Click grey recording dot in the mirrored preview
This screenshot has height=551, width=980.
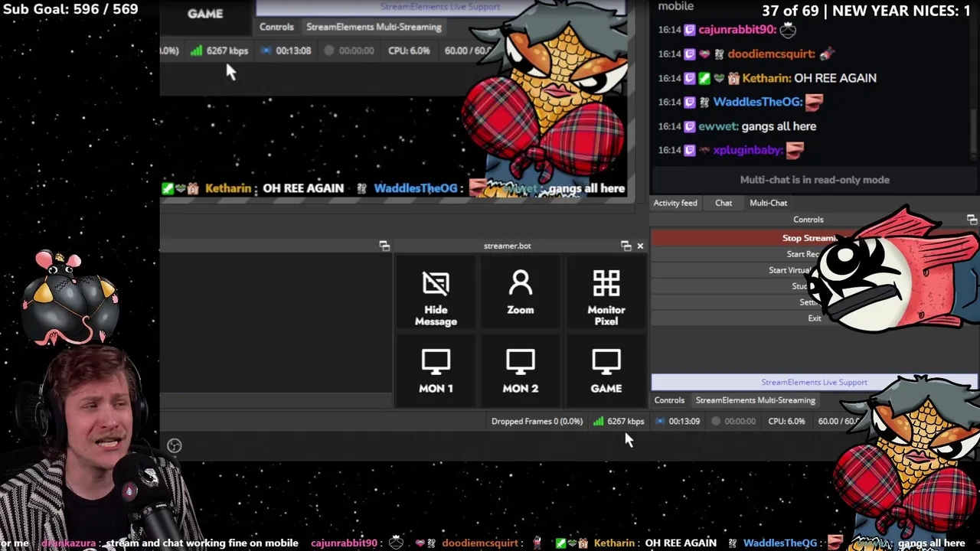(329, 51)
